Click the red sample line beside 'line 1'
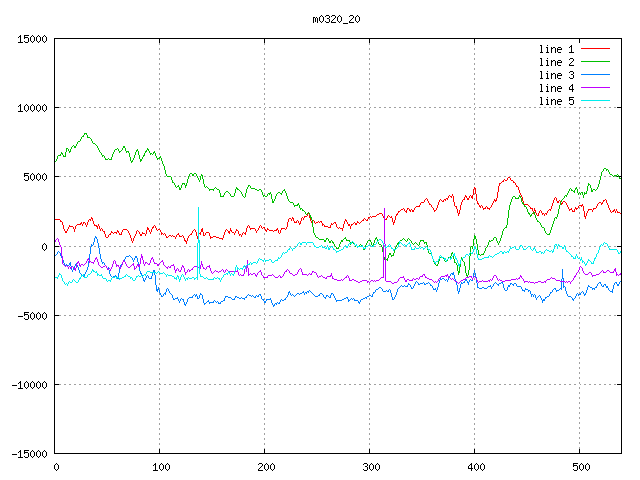Screen dimensions: 640x480 click(x=596, y=49)
